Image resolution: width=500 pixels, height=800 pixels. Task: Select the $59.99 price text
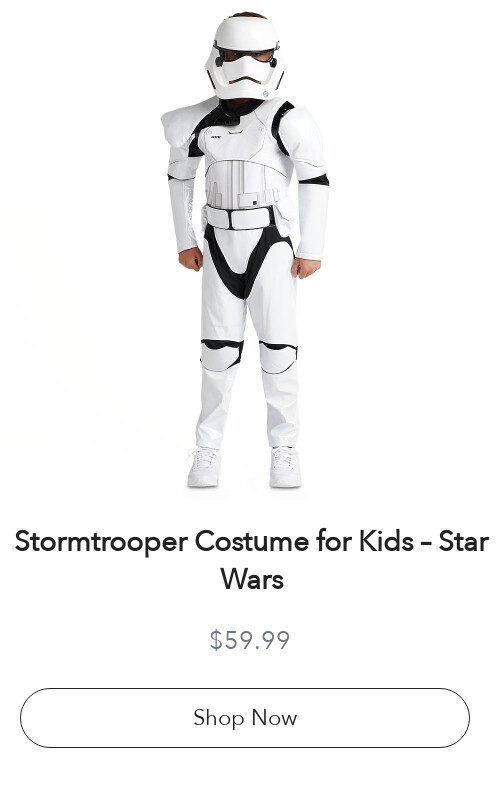coord(249,640)
